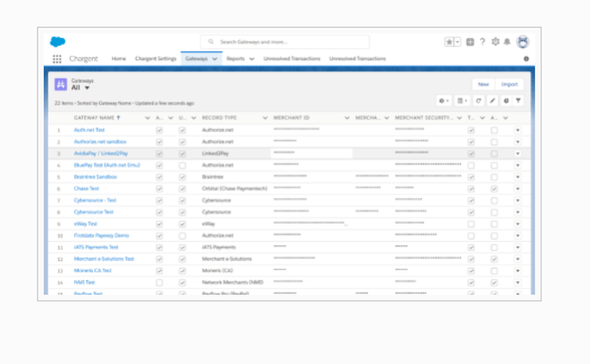Viewport: 590px width, 364px height.
Task: Toggle last checkbox in Merchant e-Solutions Test row
Action: click(x=494, y=260)
